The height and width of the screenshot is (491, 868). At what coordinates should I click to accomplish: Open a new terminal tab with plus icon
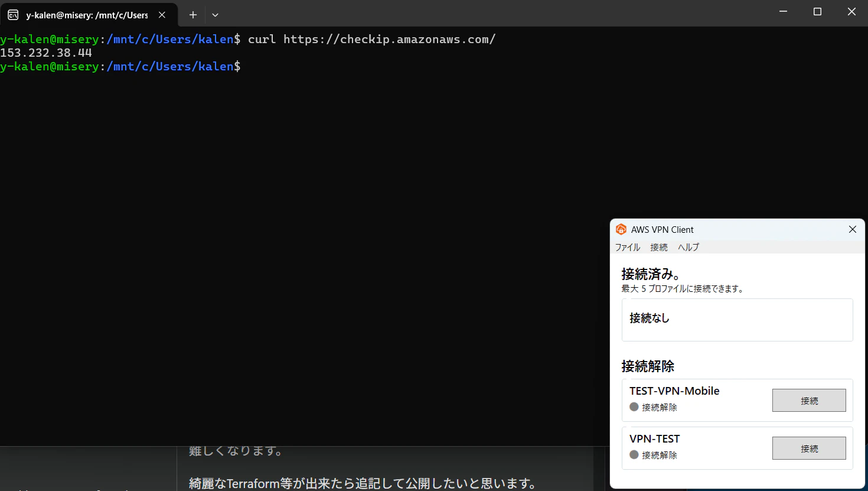tap(192, 15)
